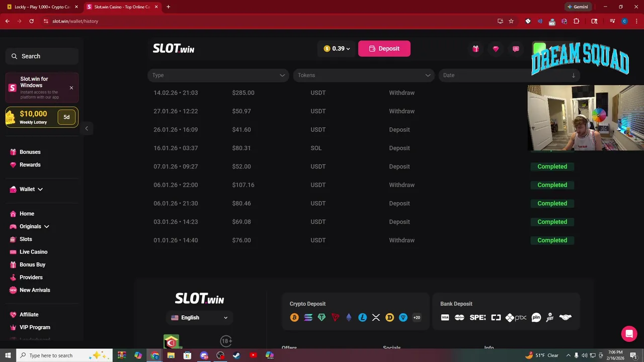The height and width of the screenshot is (362, 644).
Task: Click the Tron crypto deposit icon
Action: pos(335,317)
